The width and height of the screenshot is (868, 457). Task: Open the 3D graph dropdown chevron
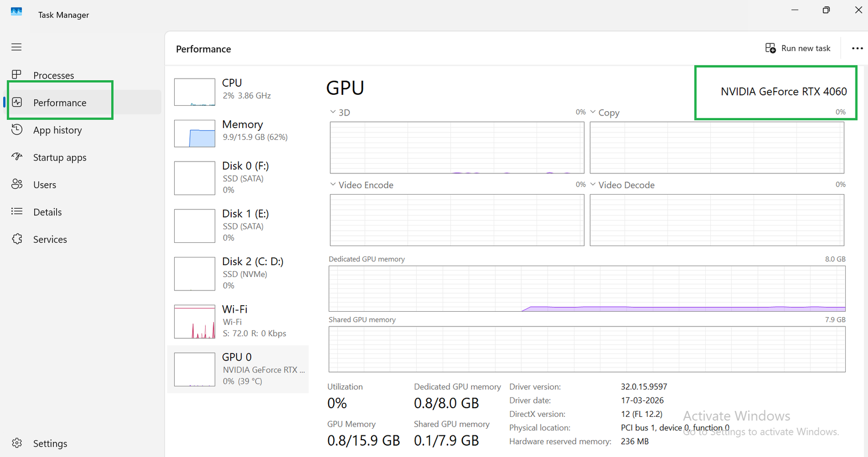[333, 112]
